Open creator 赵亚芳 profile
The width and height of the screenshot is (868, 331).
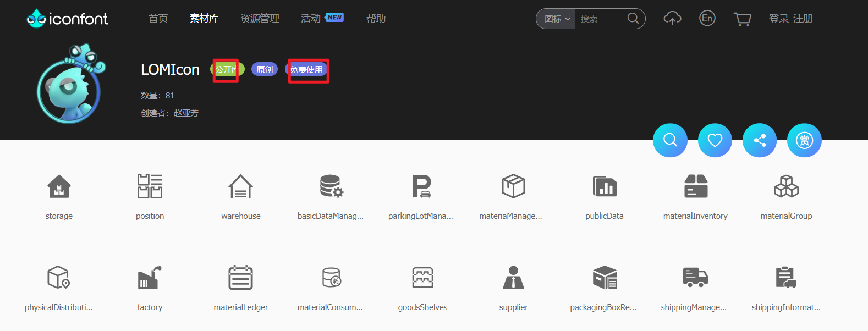[186, 113]
